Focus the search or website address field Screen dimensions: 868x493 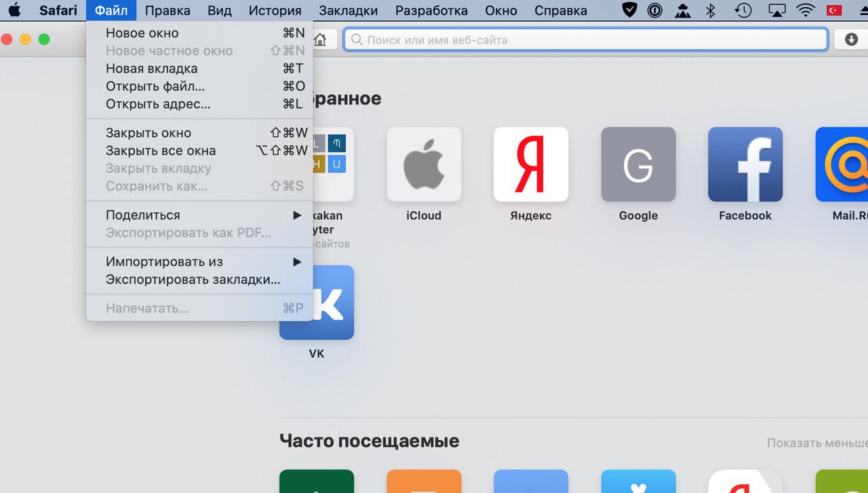click(x=586, y=39)
